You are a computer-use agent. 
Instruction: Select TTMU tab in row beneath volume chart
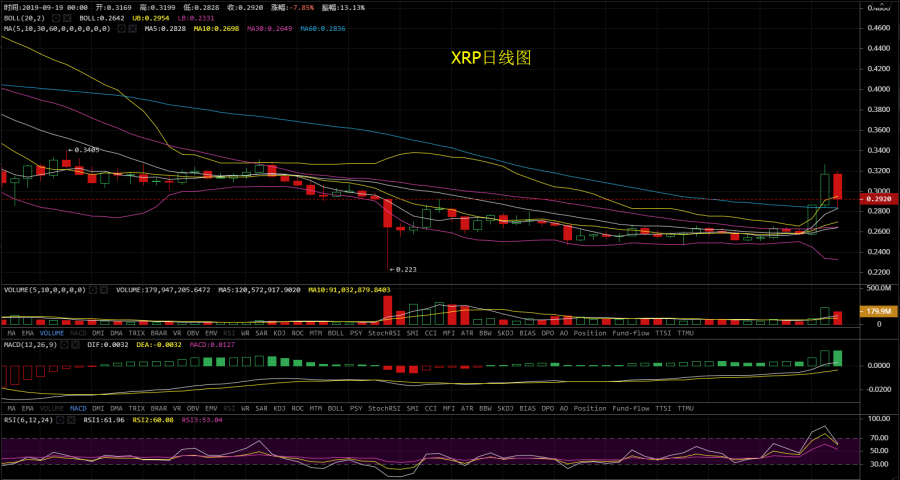[x=685, y=332]
